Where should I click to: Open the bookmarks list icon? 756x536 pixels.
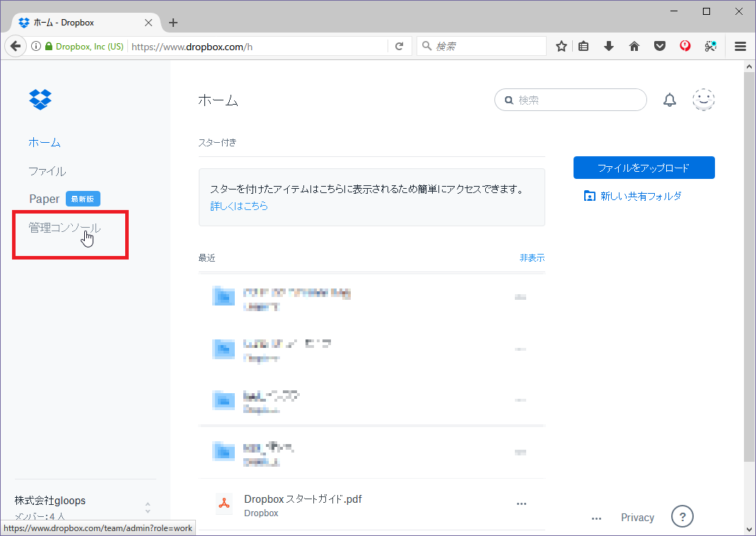(583, 46)
